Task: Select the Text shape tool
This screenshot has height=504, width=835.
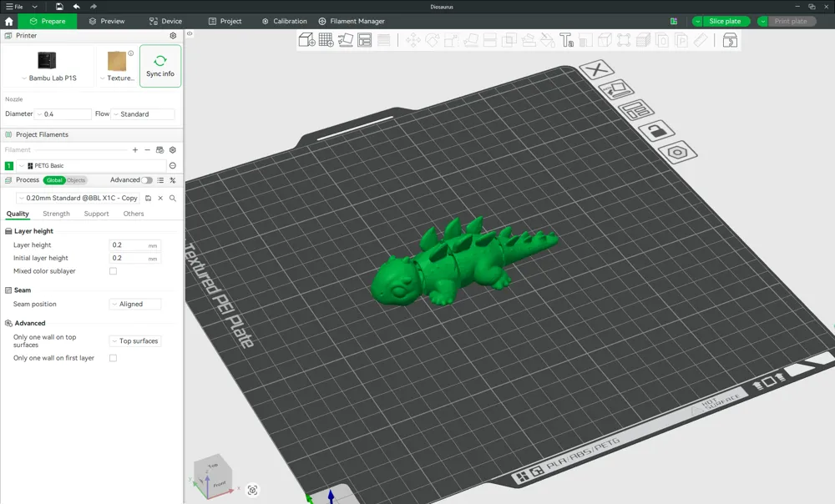Action: (566, 40)
